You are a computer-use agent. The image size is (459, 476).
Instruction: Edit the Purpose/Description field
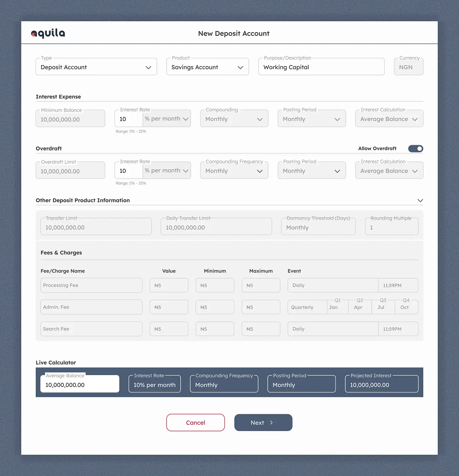(x=322, y=67)
